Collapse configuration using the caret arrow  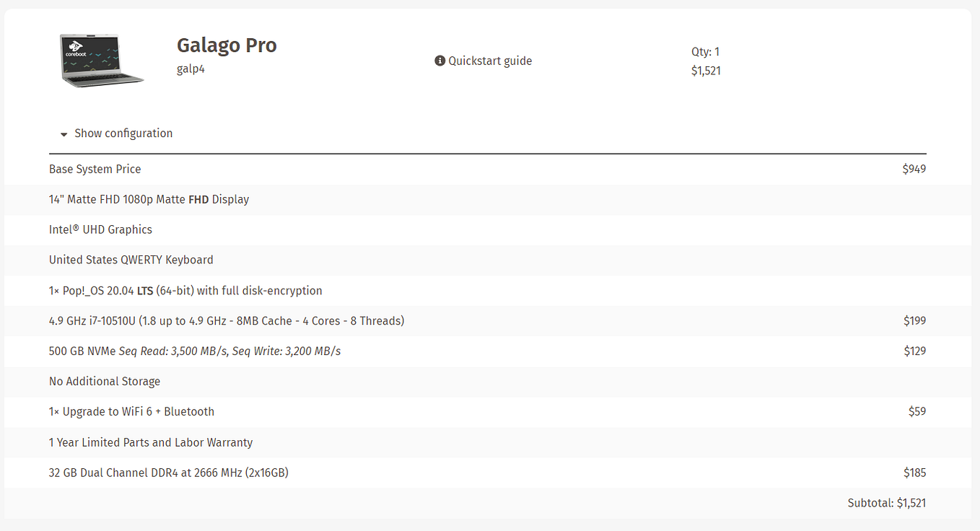point(64,134)
